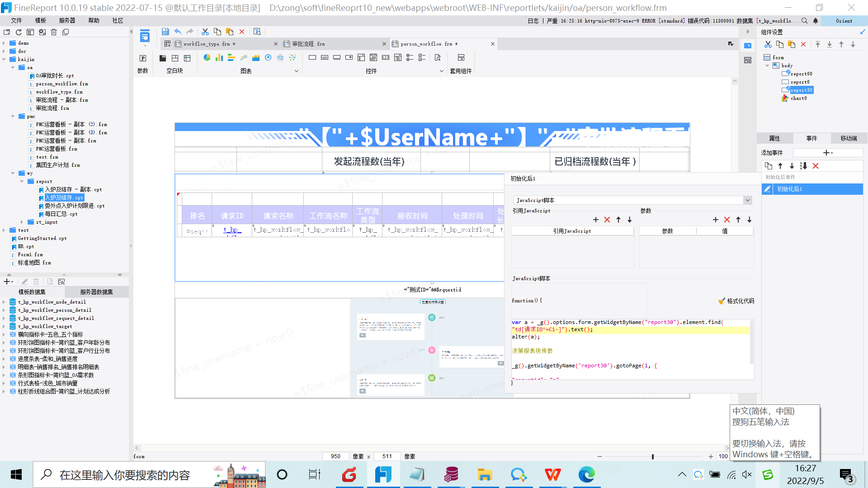Viewport: 868px width, 488px height.
Task: Zoom in with the plus button
Action: [711, 456]
